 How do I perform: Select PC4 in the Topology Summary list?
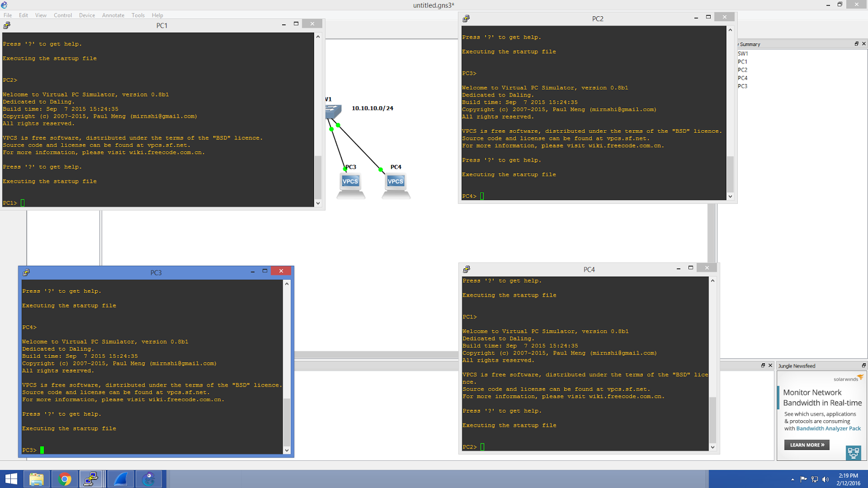coord(742,78)
